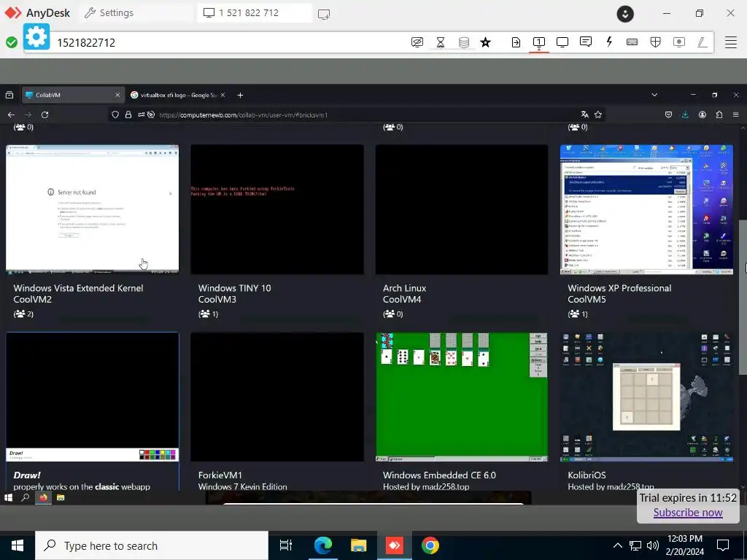Open the Windows Vista Extended Kernel VM thumbnail
747x560 pixels.
coord(93,209)
